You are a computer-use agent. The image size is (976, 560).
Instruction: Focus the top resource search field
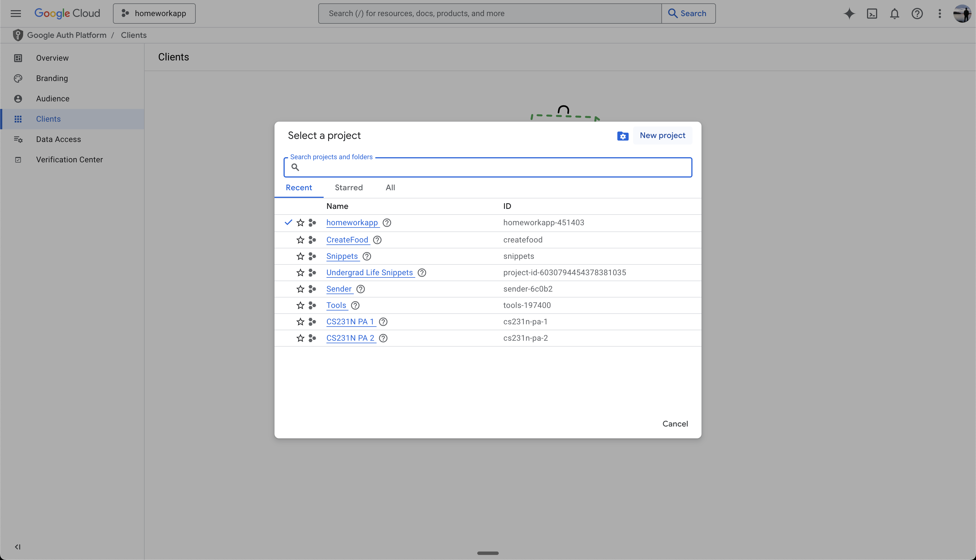pos(490,14)
